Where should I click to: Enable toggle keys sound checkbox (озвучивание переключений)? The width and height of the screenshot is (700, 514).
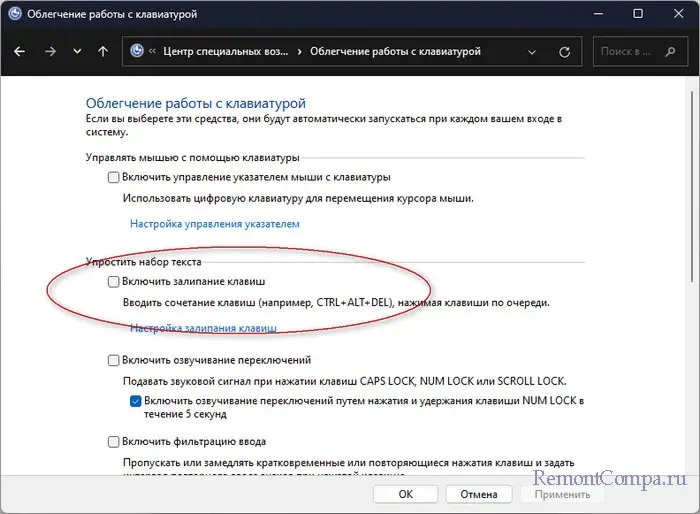tap(113, 360)
